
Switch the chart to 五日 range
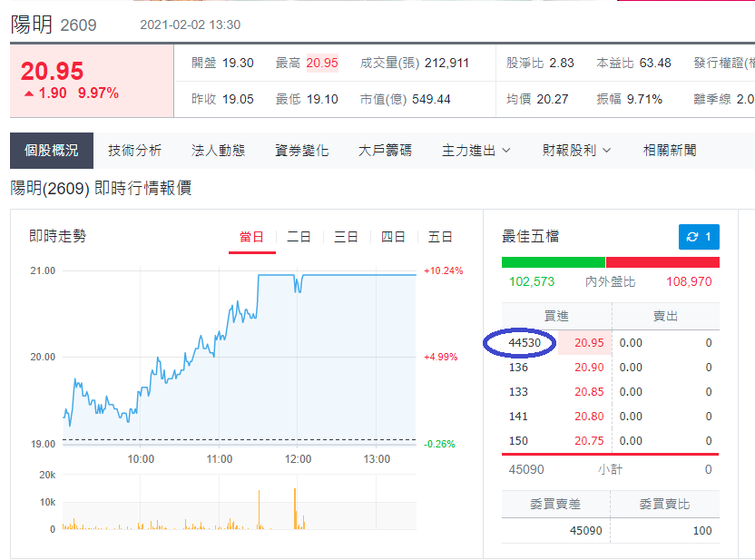click(x=440, y=237)
